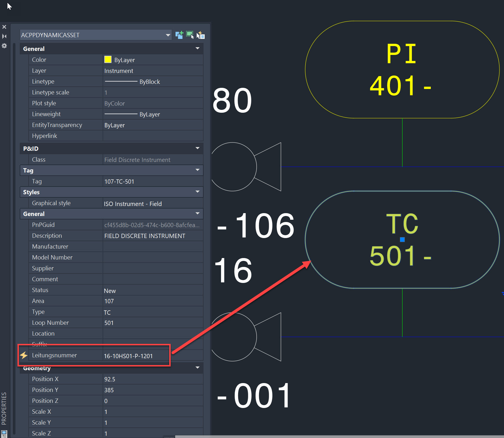This screenshot has width=504, height=438.
Task: Toggle auto-hide on the Properties palette
Action: coord(4,36)
